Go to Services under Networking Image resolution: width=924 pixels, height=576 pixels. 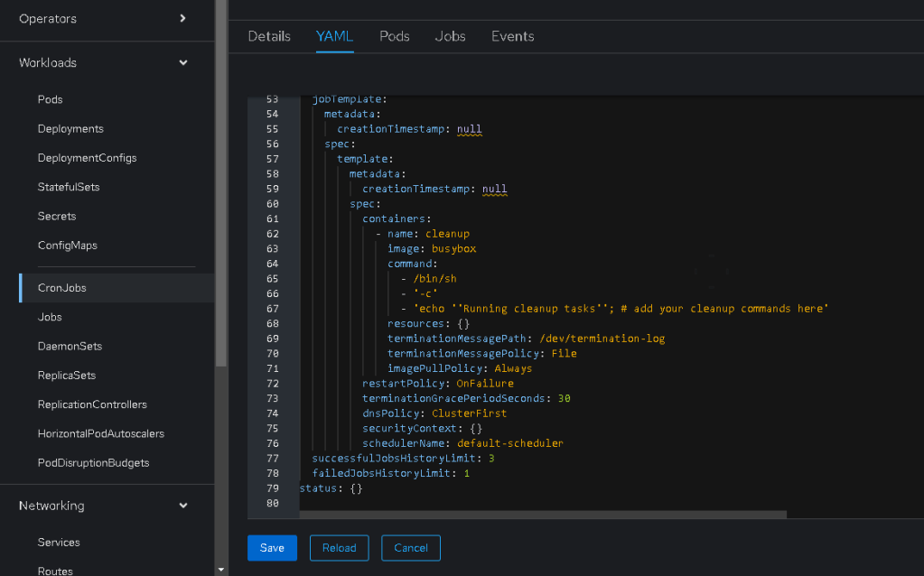pyautogui.click(x=59, y=542)
